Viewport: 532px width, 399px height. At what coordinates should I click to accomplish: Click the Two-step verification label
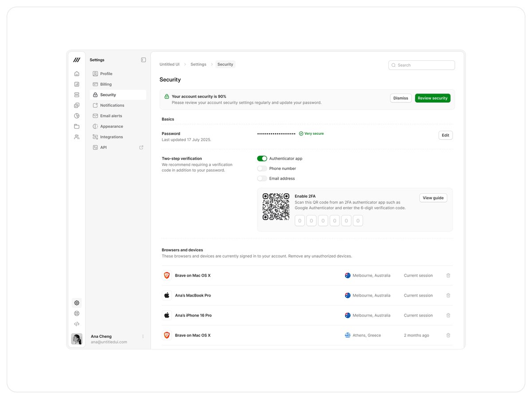[182, 159]
